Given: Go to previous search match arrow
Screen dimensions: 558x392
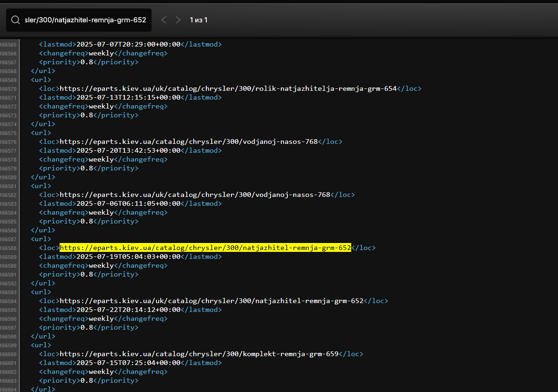Looking at the screenshot, I should (x=163, y=20).
